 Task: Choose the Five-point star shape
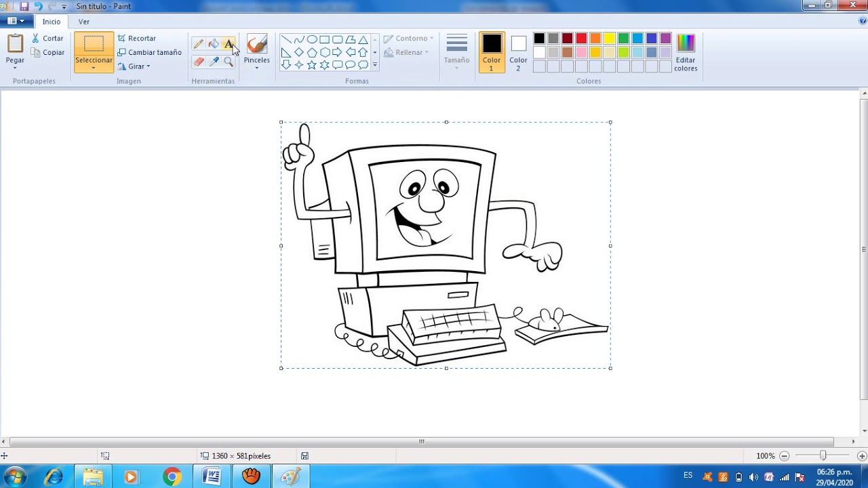point(311,65)
